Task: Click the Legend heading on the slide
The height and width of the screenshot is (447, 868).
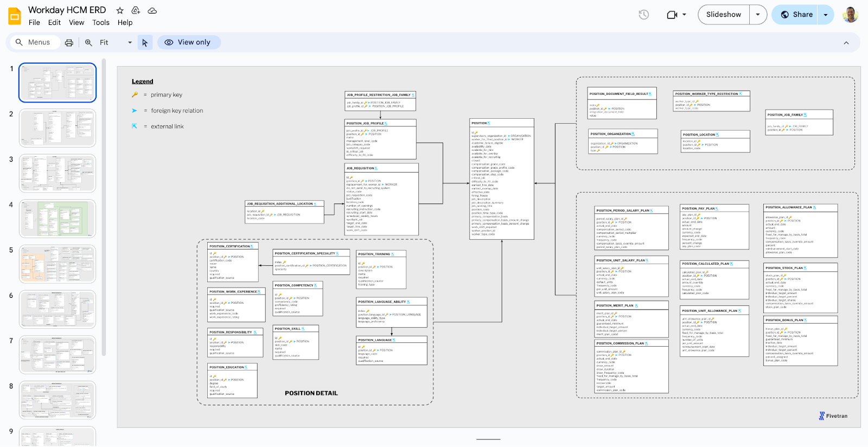Action: tap(143, 81)
